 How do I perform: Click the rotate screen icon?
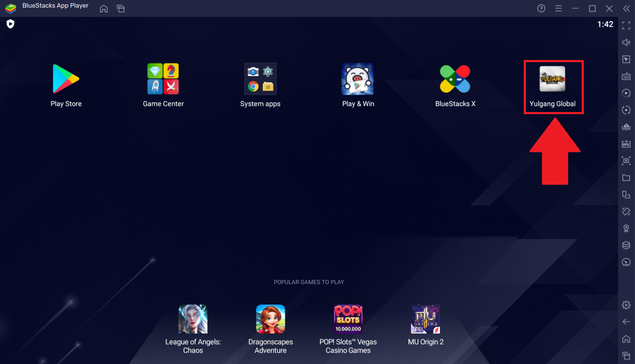[627, 194]
